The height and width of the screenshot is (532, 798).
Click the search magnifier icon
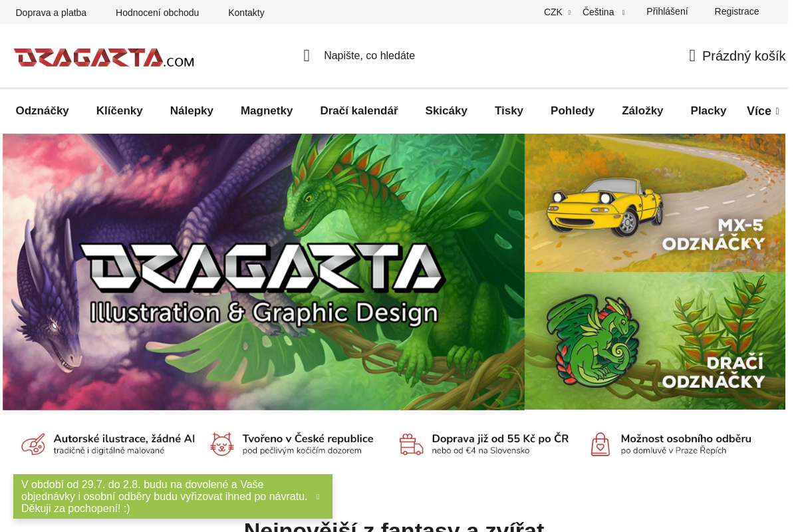point(307,56)
